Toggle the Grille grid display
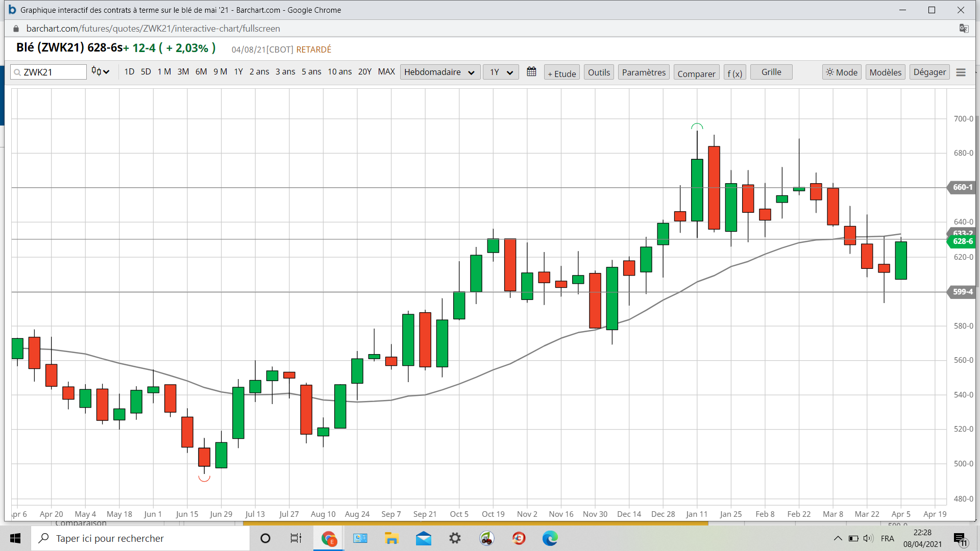The image size is (980, 551). tap(771, 72)
